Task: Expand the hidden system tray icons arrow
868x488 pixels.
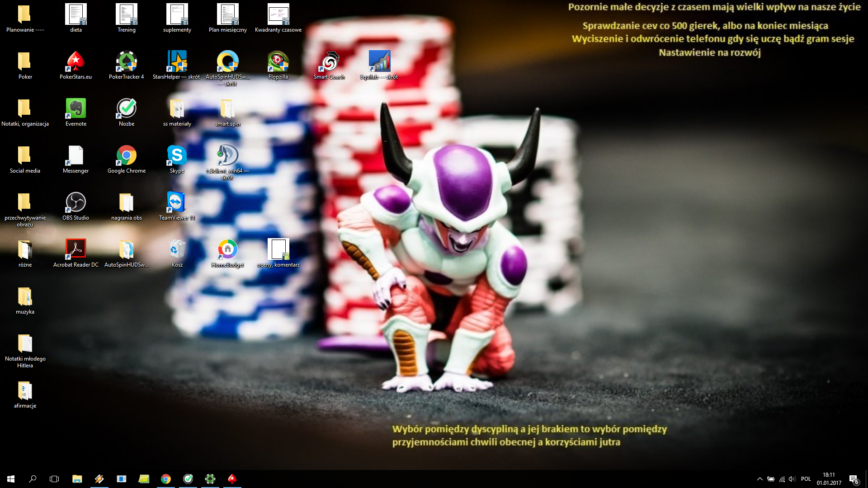Action: [x=759, y=479]
